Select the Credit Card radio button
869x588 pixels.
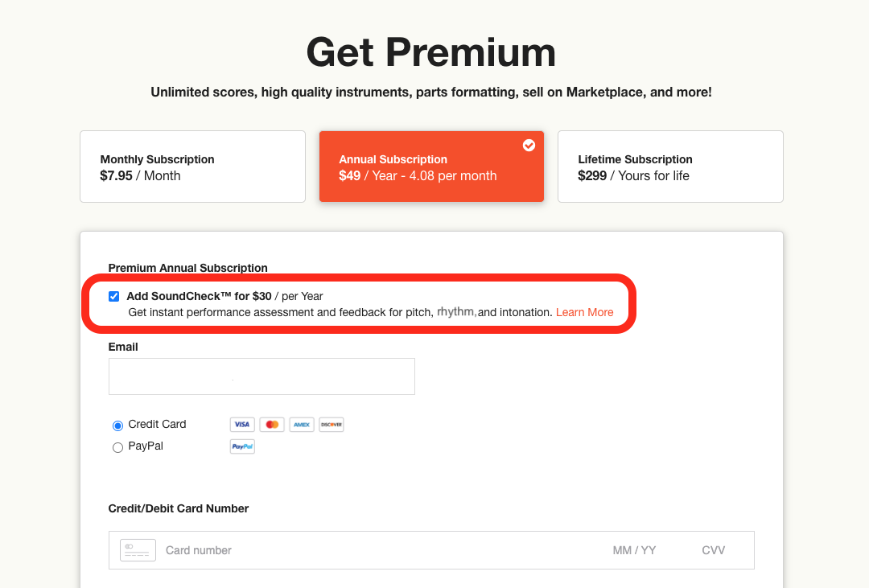pos(117,426)
